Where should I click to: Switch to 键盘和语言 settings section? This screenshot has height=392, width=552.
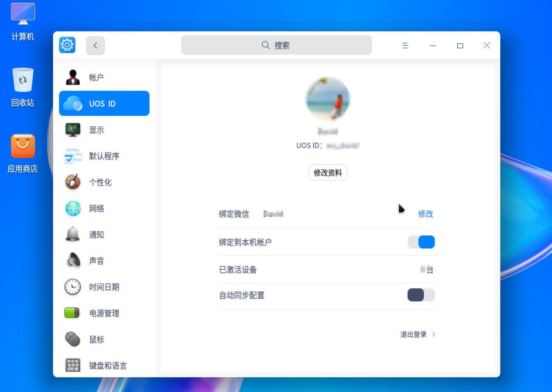(x=107, y=365)
